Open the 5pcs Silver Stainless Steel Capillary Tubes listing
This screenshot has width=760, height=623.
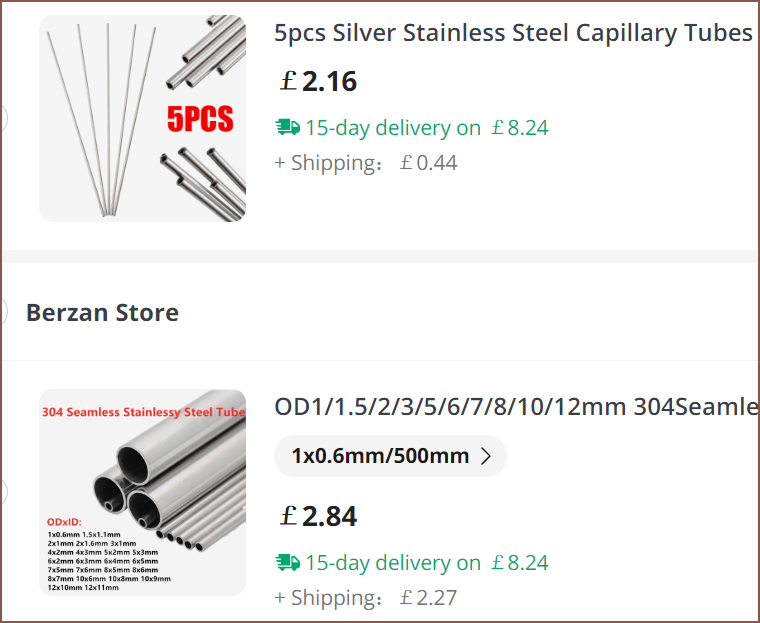coord(513,33)
